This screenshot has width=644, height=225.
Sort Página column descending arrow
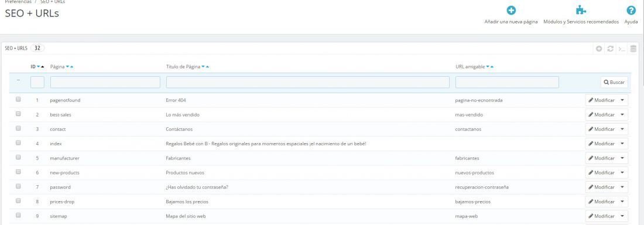(x=68, y=67)
